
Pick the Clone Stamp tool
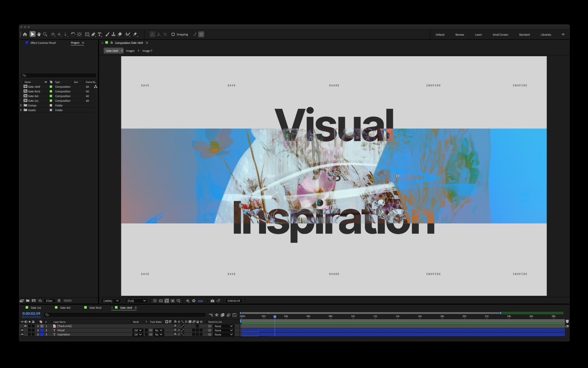click(x=114, y=34)
